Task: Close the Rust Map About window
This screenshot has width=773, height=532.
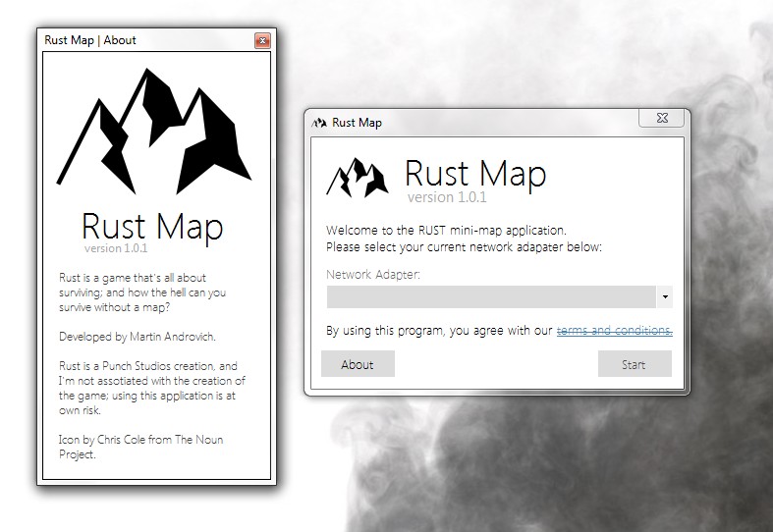Action: pyautogui.click(x=262, y=40)
